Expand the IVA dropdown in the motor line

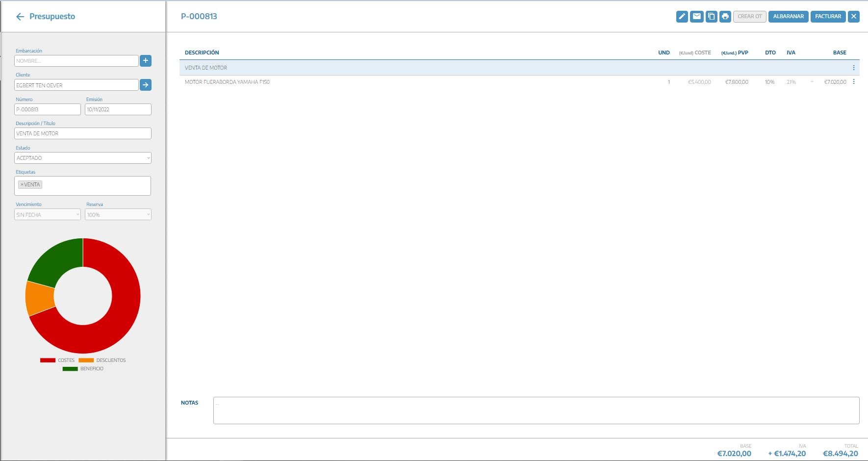click(x=812, y=82)
